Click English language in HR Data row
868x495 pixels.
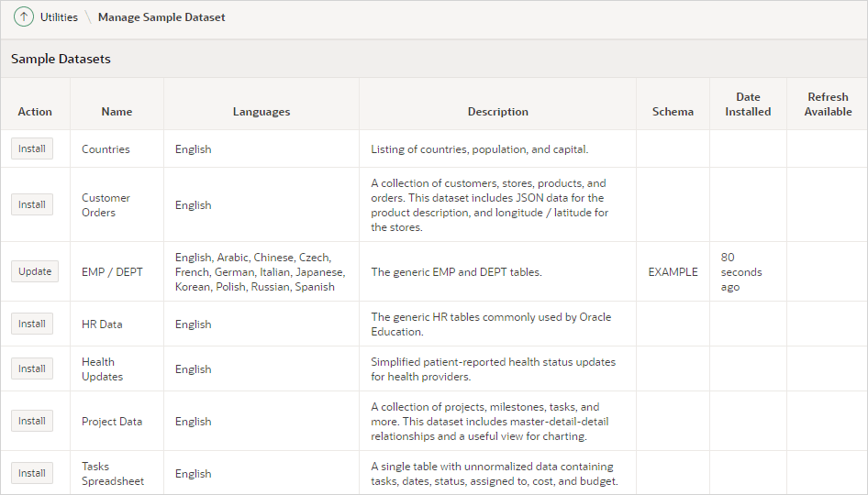point(194,324)
